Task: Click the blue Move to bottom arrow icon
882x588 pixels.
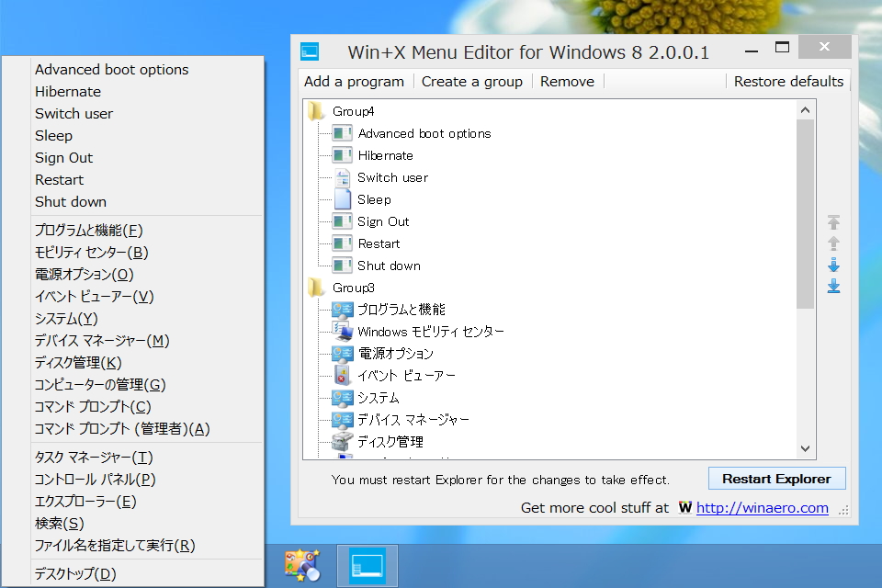Action: (x=833, y=287)
